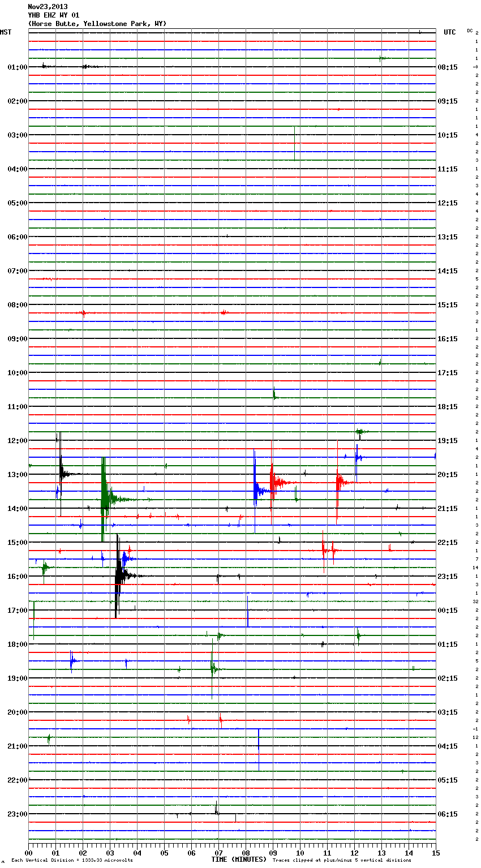
Task: Click the 23:15 UTC time label
Action: coord(448,577)
